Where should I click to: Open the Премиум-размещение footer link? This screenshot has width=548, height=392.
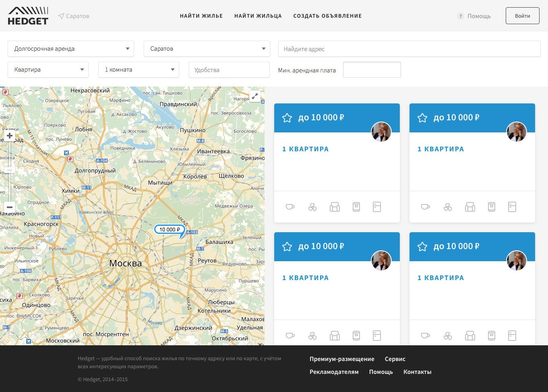pos(342,359)
